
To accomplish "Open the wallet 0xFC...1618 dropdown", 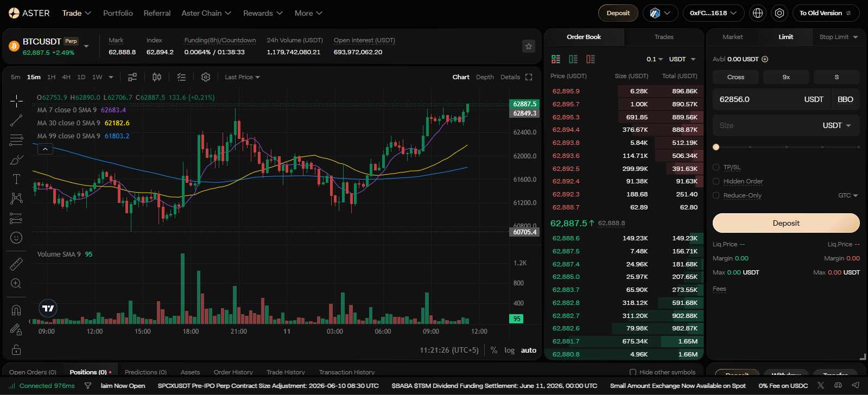I will point(713,13).
